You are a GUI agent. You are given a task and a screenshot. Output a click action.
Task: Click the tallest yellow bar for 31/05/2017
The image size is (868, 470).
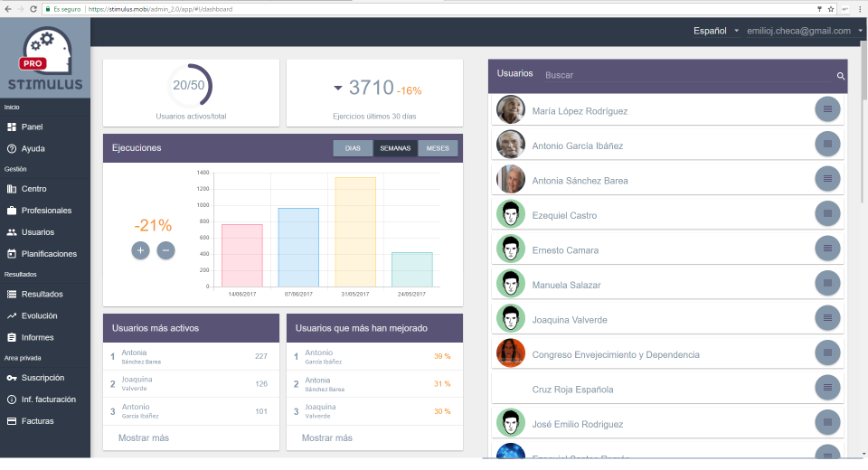(355, 232)
